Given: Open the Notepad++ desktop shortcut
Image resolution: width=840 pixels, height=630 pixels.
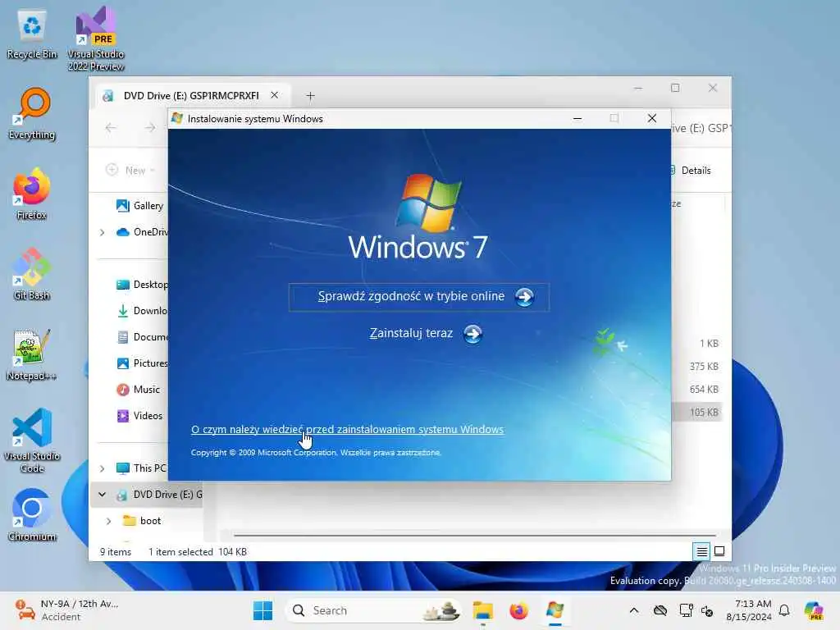Looking at the screenshot, I should click(x=32, y=354).
